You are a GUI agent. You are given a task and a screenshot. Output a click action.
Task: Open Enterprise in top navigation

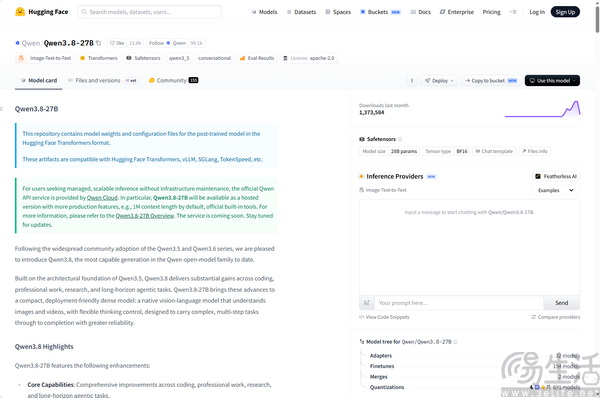coord(457,12)
